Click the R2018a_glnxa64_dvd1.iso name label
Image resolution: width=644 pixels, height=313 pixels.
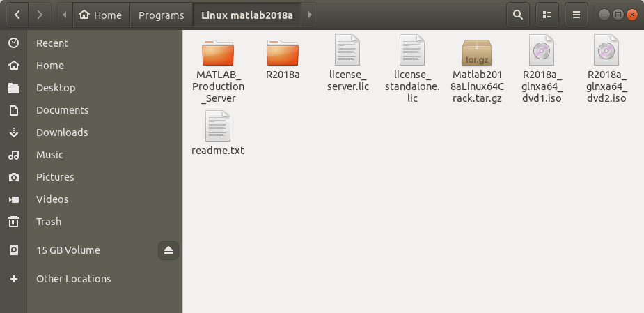542,86
